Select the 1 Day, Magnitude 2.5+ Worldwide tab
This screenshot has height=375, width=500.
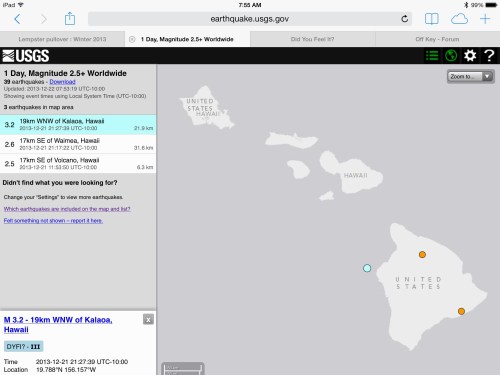coord(187,39)
